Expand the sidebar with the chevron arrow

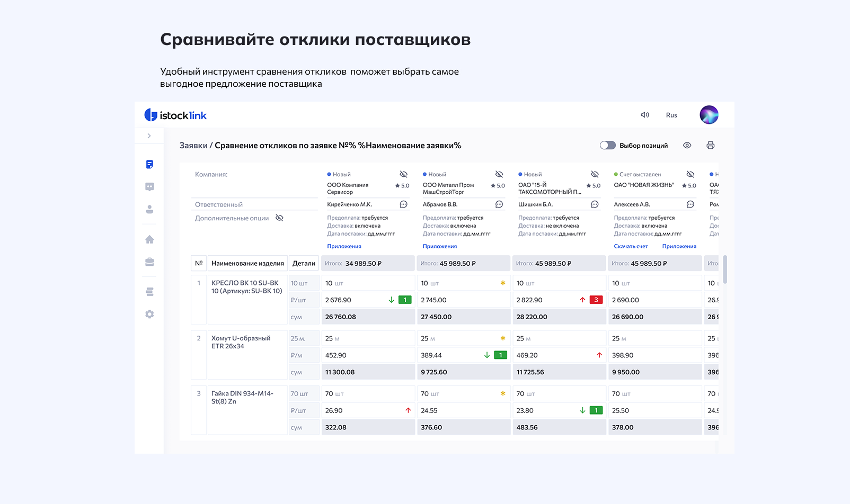tap(149, 136)
